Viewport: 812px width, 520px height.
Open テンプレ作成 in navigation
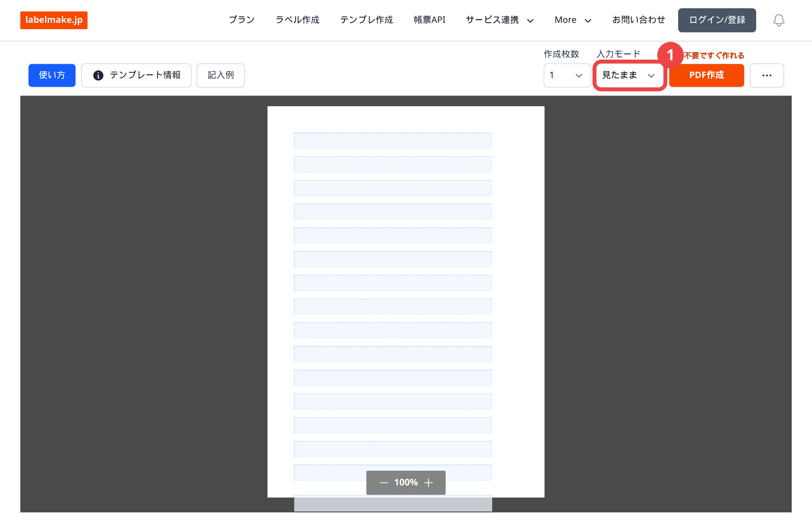click(x=366, y=20)
